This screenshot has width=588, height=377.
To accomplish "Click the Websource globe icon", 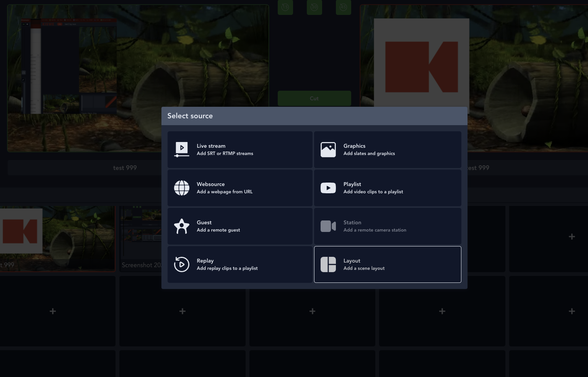I will click(x=182, y=188).
